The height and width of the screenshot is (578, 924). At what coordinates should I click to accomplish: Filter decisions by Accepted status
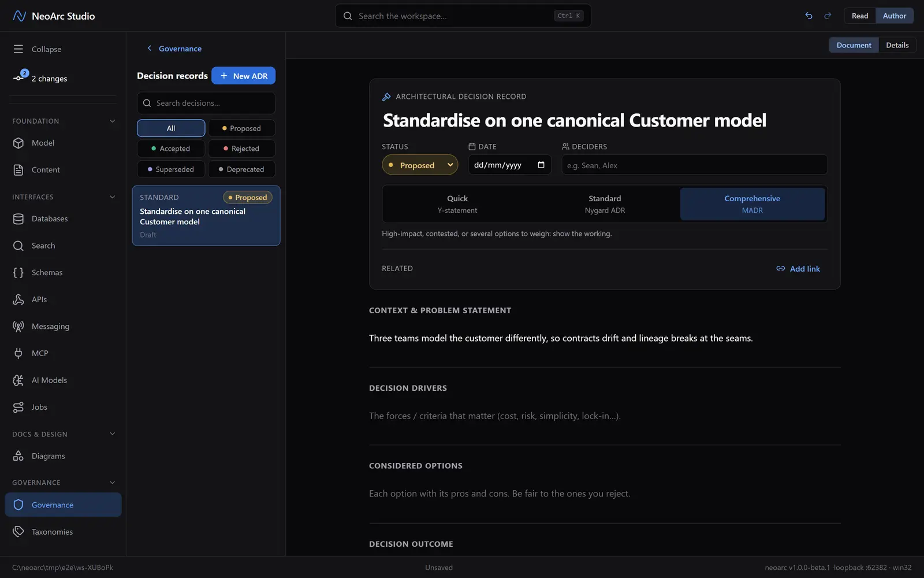coord(171,149)
